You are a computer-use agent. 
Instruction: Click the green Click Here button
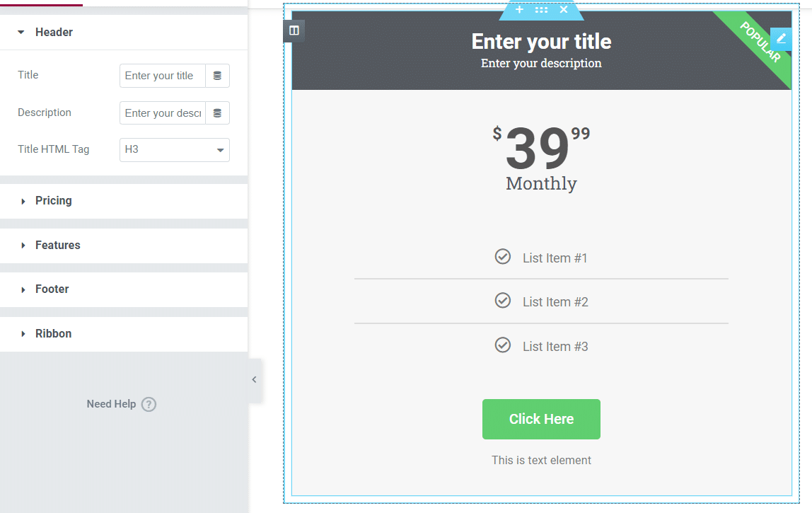pyautogui.click(x=541, y=419)
